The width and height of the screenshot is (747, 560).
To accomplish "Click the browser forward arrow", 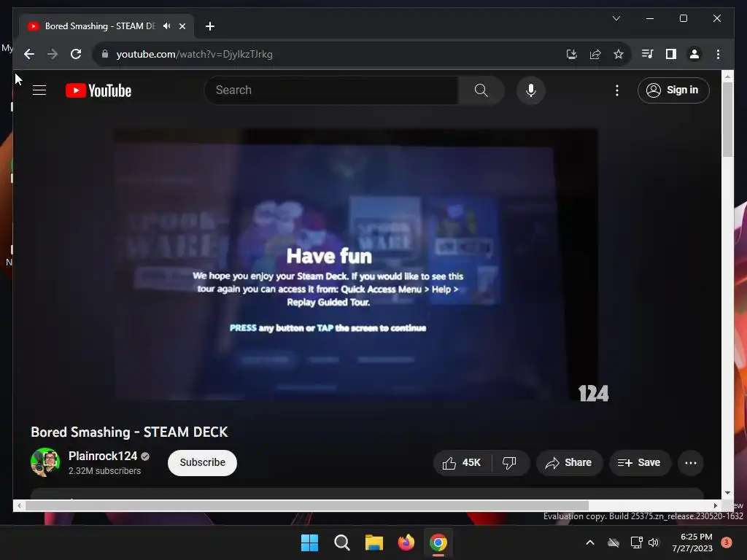I will coord(53,54).
